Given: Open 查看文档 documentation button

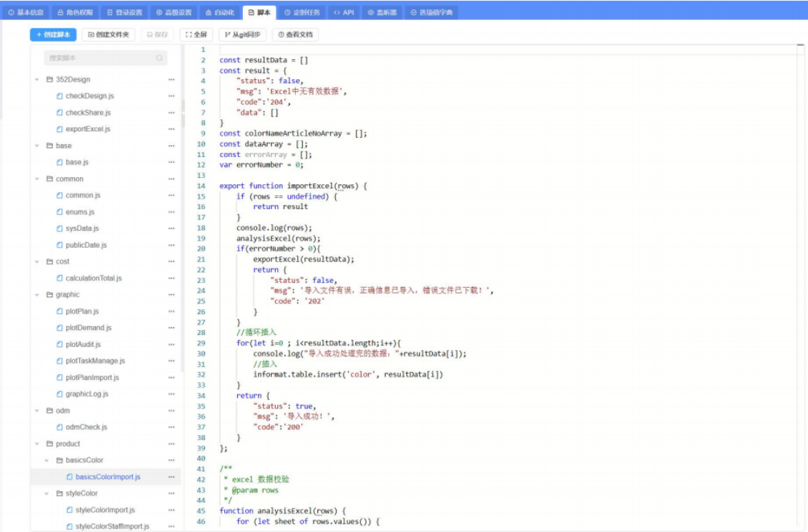Looking at the screenshot, I should pos(295,34).
